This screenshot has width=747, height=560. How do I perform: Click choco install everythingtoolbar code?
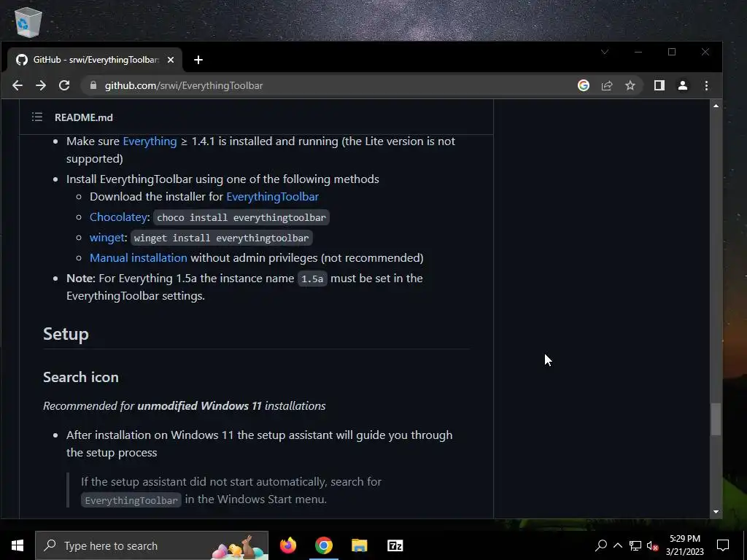241,217
